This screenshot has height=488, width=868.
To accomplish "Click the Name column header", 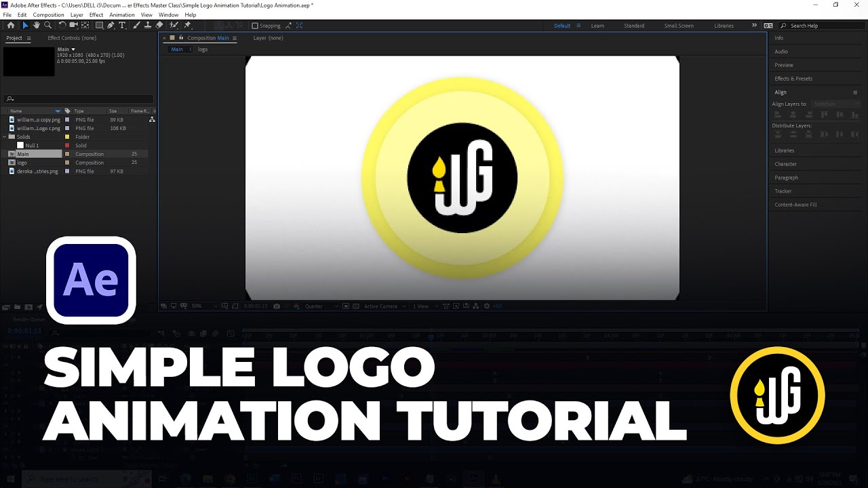I will tap(16, 110).
